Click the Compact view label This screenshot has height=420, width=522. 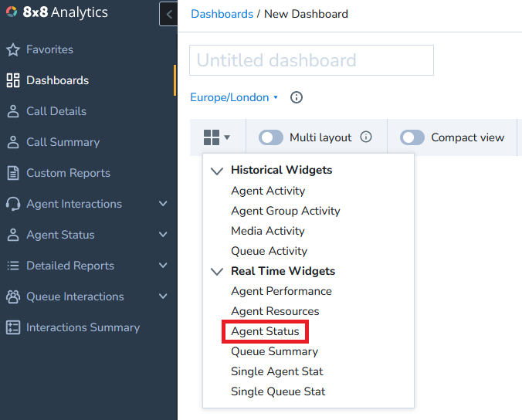[x=468, y=137]
